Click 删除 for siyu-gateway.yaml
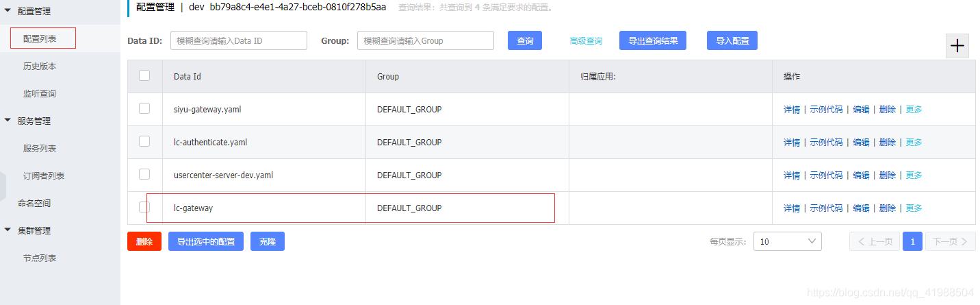 [x=888, y=110]
